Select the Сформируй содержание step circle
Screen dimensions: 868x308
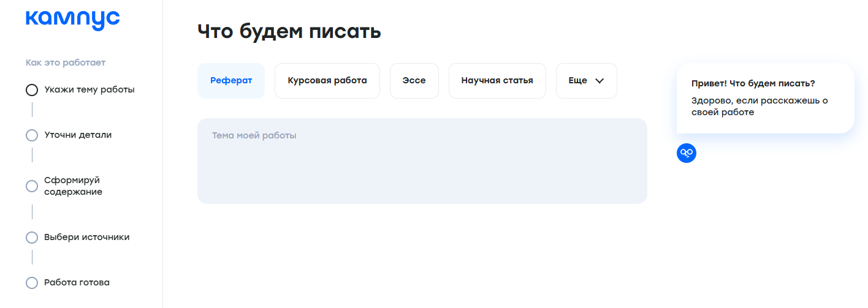pos(32,186)
